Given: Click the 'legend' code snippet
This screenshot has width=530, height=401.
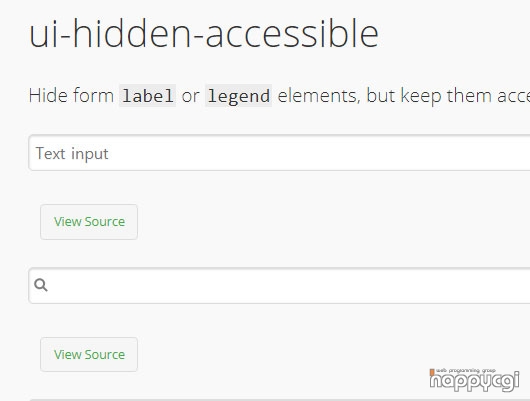Looking at the screenshot, I should point(239,96).
